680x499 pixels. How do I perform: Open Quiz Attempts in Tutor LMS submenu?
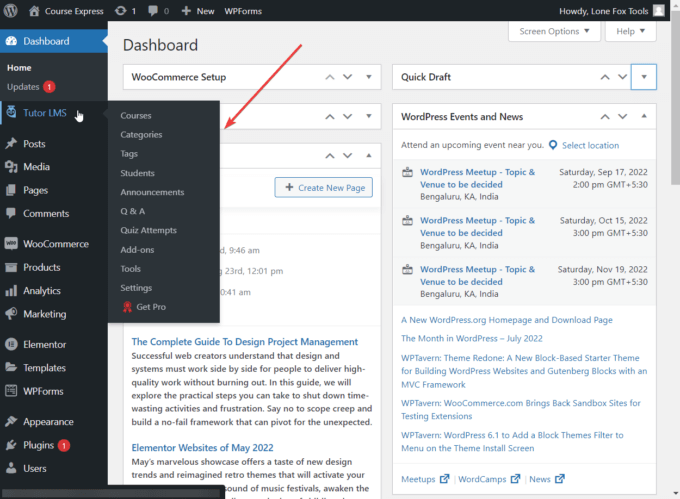149,230
